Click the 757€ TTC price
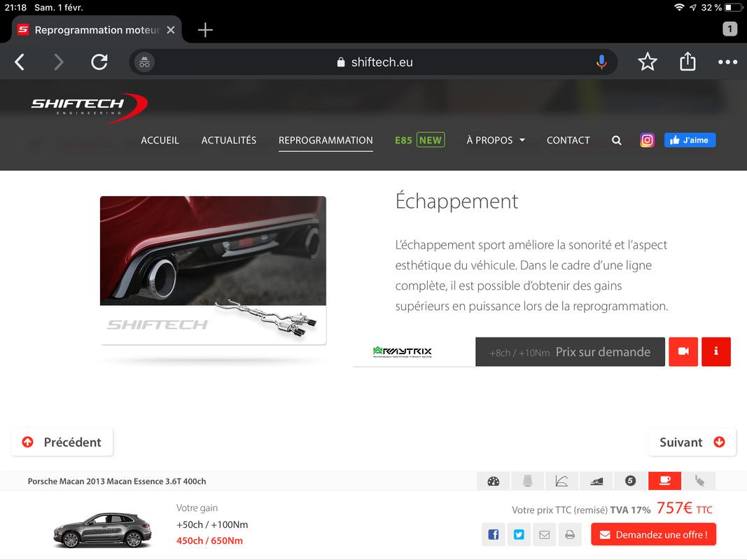Screen dimensions: 747x560 click(684, 509)
